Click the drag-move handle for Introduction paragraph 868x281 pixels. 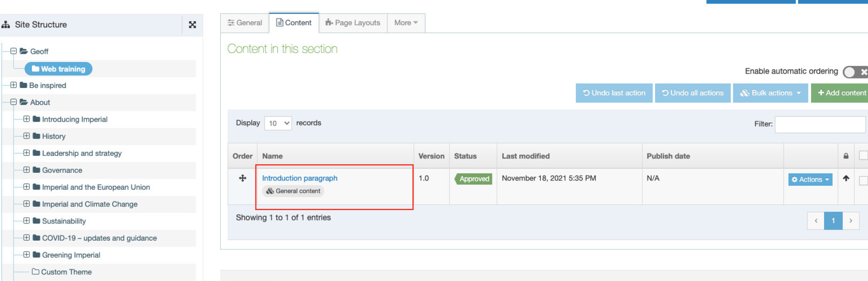point(242,178)
